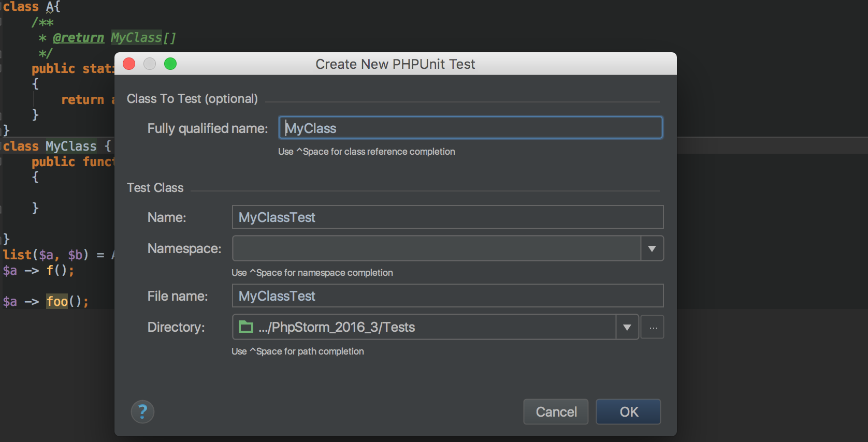Image resolution: width=868 pixels, height=442 pixels.
Task: Focus the Fully qualified name field
Action: (470, 128)
